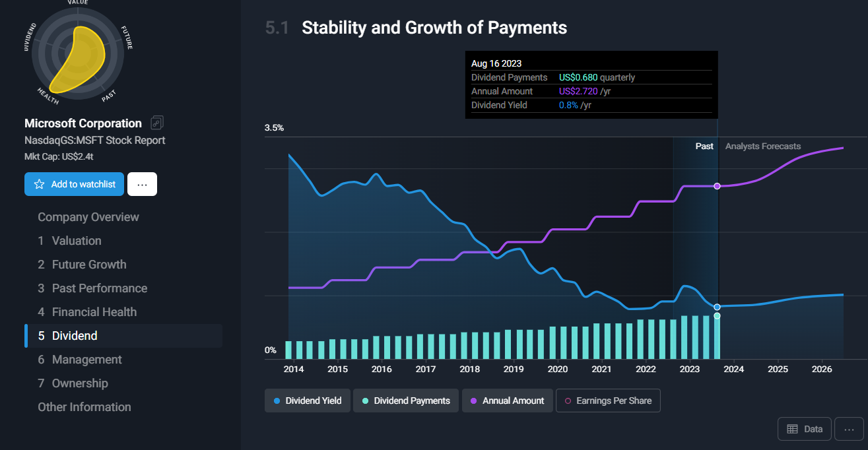
Task: Select the 5 Dividend section
Action: (123, 336)
